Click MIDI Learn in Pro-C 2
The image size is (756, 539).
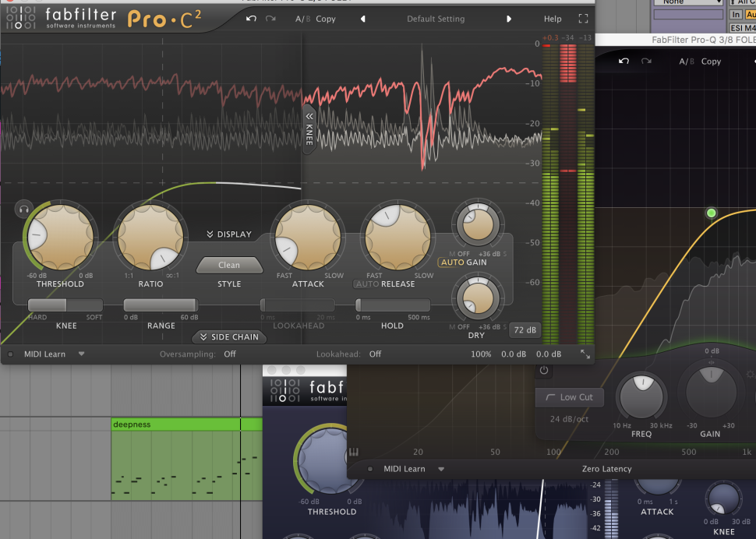(x=44, y=354)
